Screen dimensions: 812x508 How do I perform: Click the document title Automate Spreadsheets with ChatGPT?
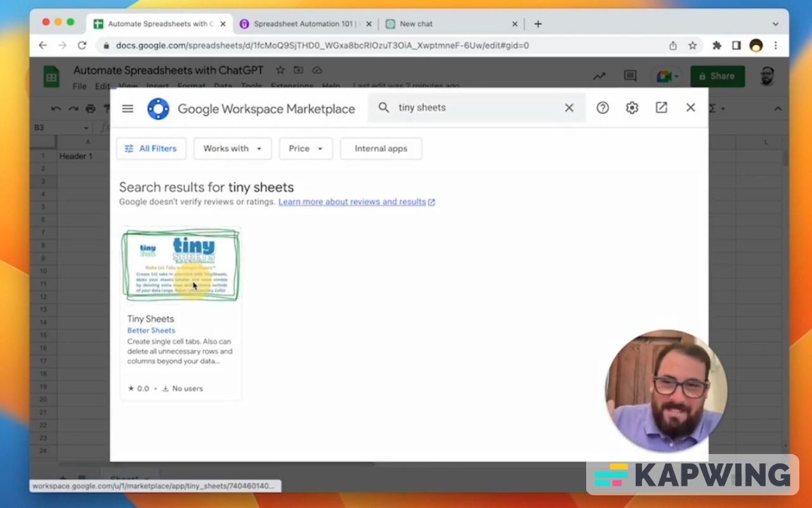click(x=168, y=70)
